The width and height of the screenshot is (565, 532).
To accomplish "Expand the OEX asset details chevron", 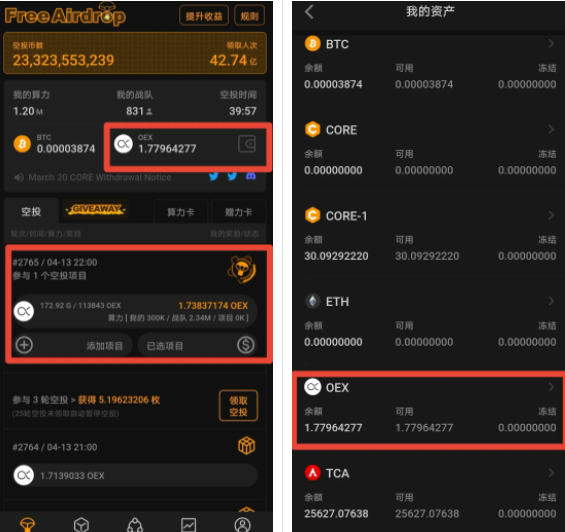I will pyautogui.click(x=551, y=387).
